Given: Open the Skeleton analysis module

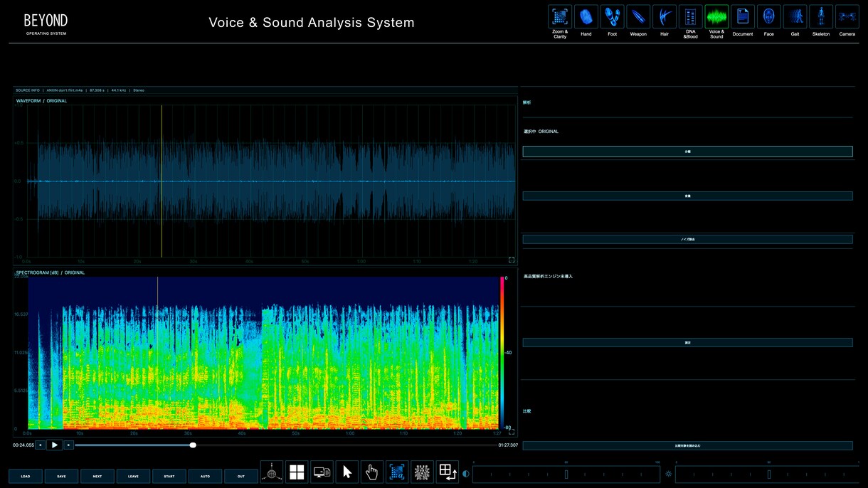Looking at the screenshot, I should (x=821, y=16).
